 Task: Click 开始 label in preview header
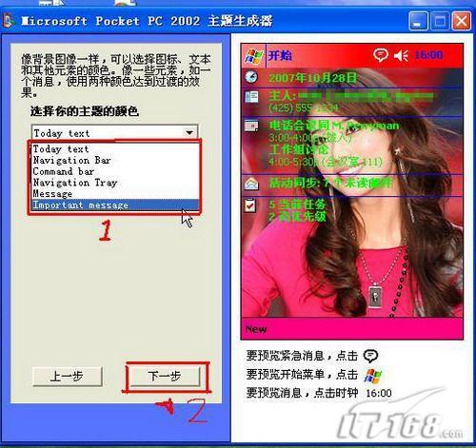pyautogui.click(x=280, y=55)
